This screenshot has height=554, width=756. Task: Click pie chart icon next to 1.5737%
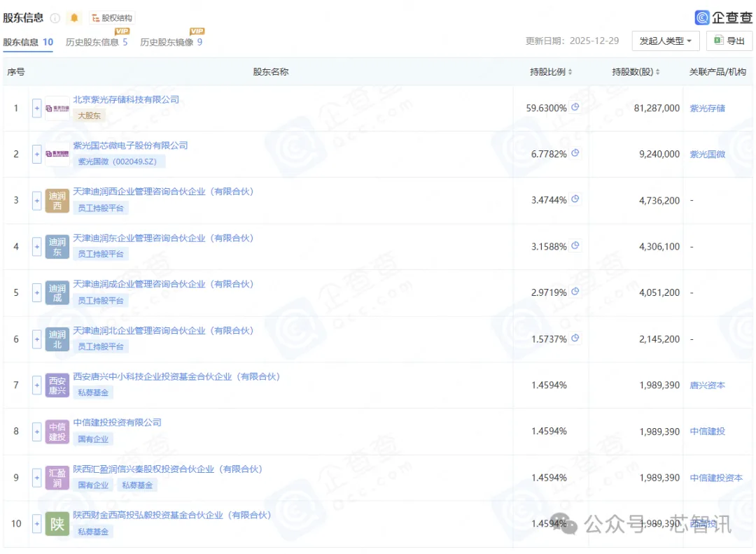(575, 338)
